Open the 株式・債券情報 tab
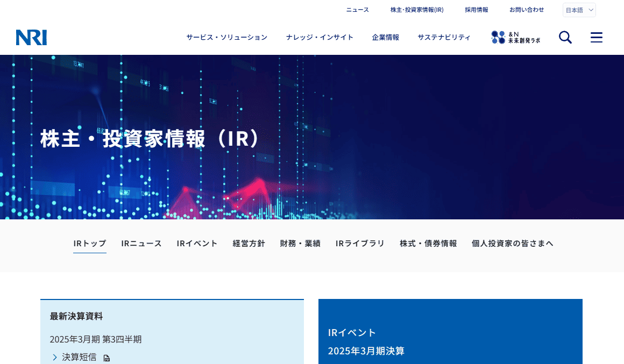The height and width of the screenshot is (364, 624). (428, 244)
